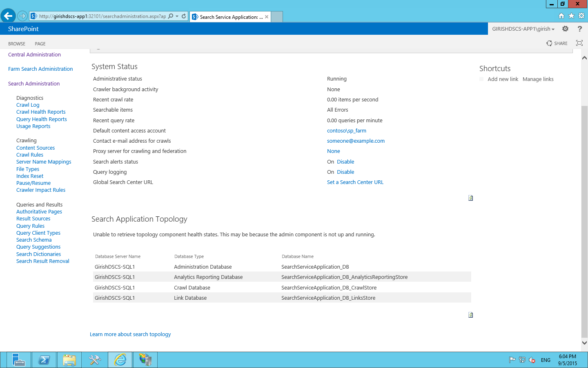
Task: Expand the address bar dropdown arrow
Action: tap(177, 16)
